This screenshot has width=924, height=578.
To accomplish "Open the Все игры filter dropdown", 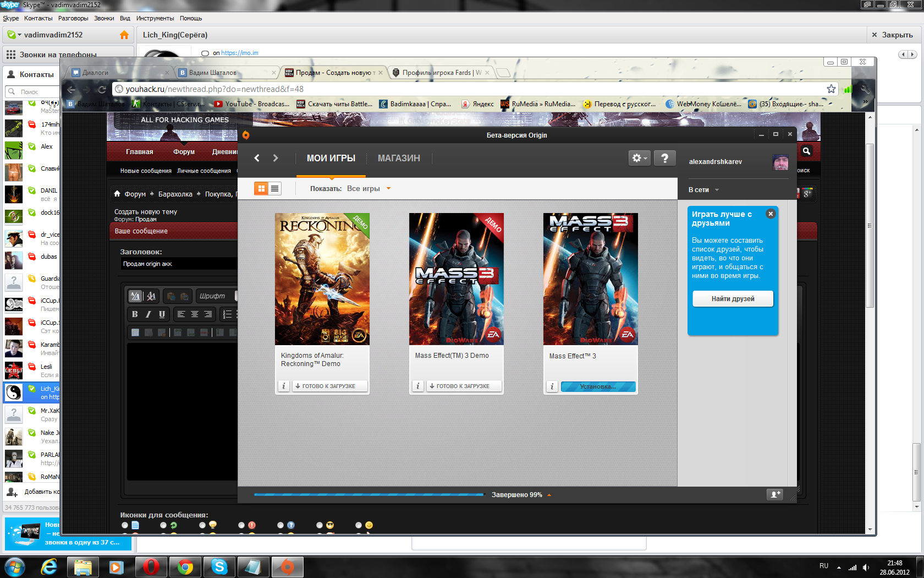I will click(x=369, y=188).
